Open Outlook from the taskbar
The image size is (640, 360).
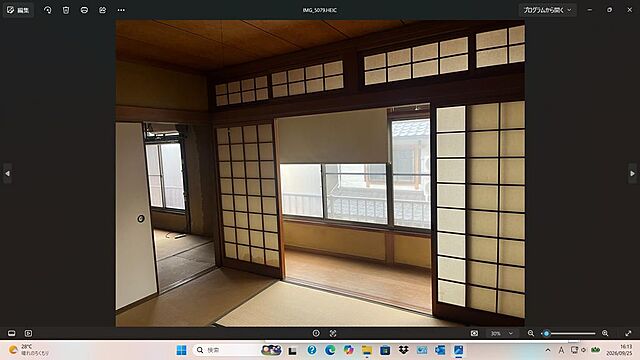(x=440, y=350)
